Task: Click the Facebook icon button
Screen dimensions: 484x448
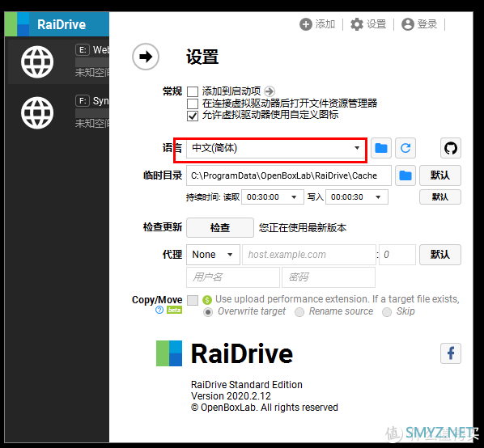Action: [450, 353]
